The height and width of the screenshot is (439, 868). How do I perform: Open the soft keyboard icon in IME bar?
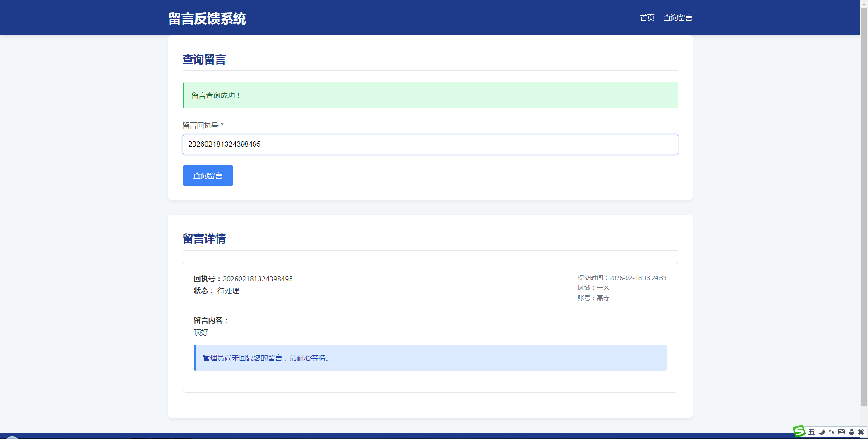coord(841,432)
